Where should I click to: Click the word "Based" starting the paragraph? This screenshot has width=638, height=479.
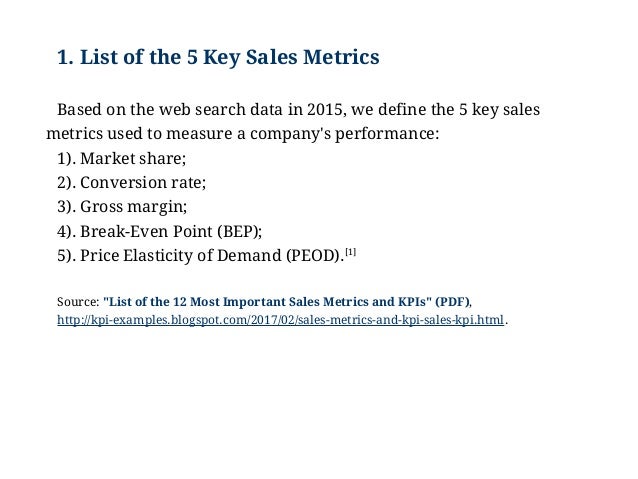pos(79,109)
